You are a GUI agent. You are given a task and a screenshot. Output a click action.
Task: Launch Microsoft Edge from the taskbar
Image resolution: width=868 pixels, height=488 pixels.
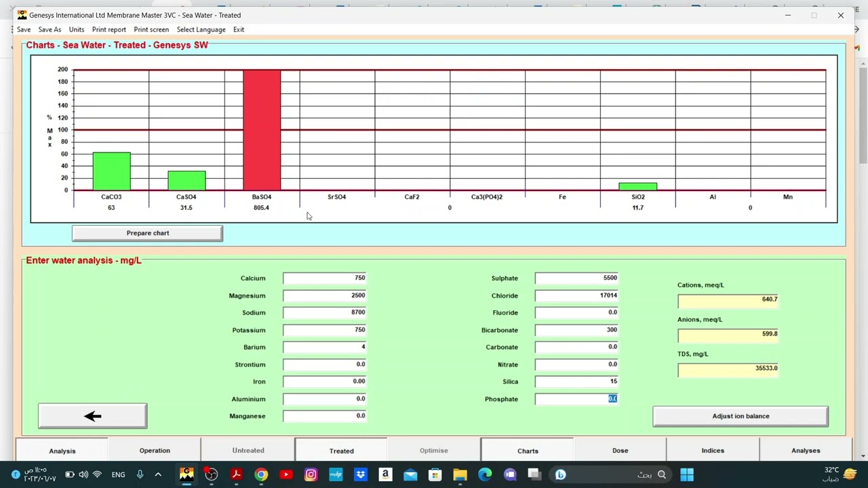485,474
